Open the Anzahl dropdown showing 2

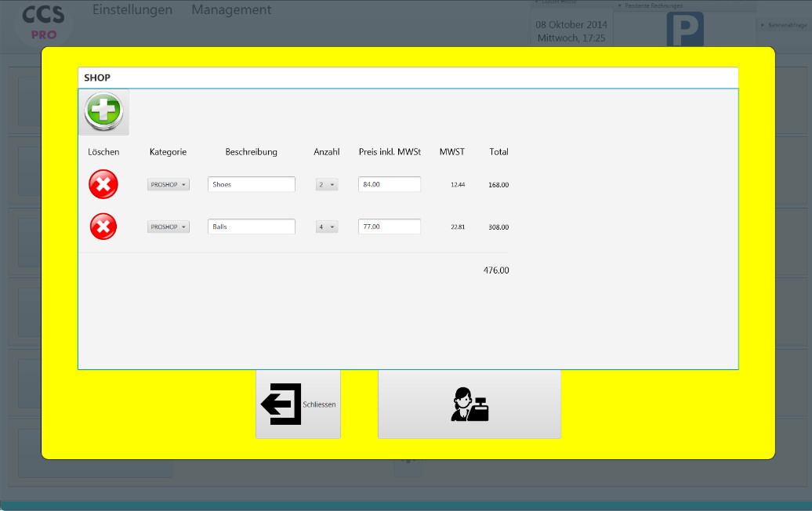[327, 185]
